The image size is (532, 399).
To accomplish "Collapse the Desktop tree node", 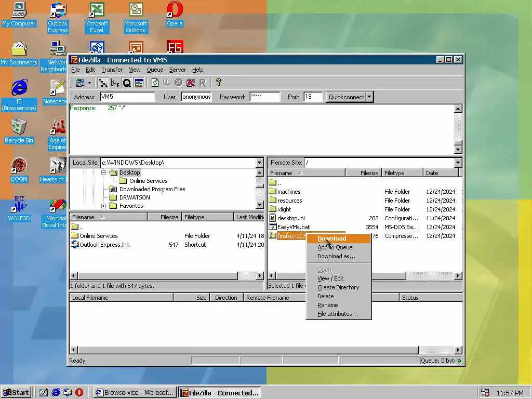I will [x=104, y=172].
